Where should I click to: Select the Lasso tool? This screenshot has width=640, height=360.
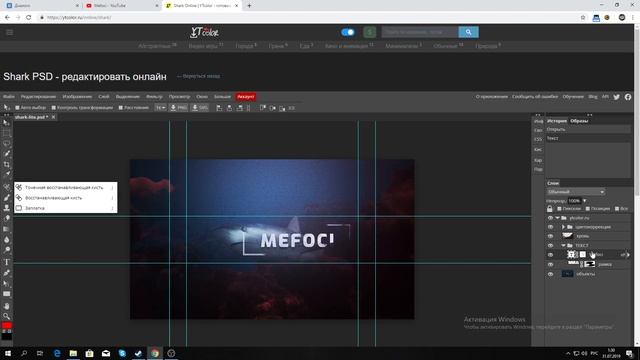tap(7, 144)
